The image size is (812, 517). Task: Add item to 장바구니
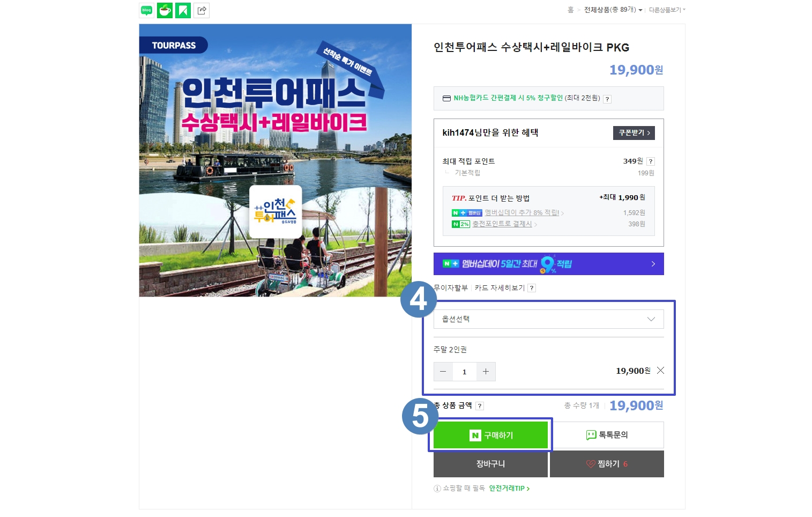pos(490,464)
